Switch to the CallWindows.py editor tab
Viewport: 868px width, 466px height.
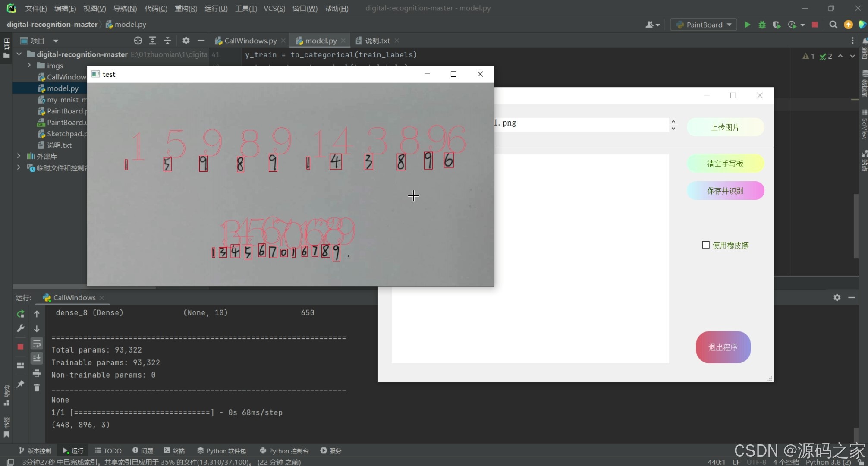(x=250, y=41)
